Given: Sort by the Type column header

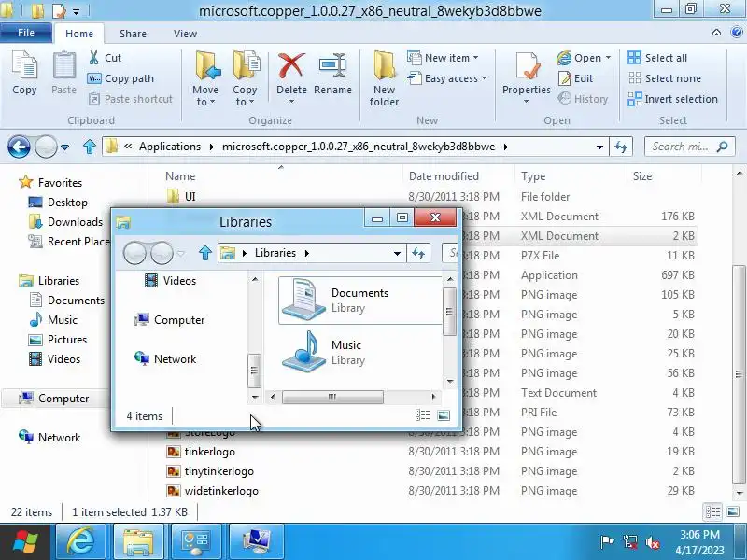Looking at the screenshot, I should 571,176.
